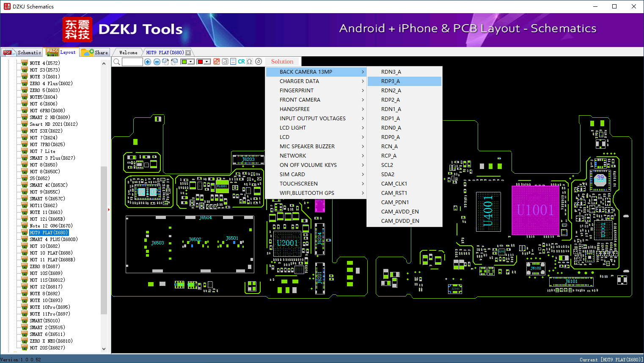Select Note 12 G96(X670) in the model tree

(x=51, y=226)
